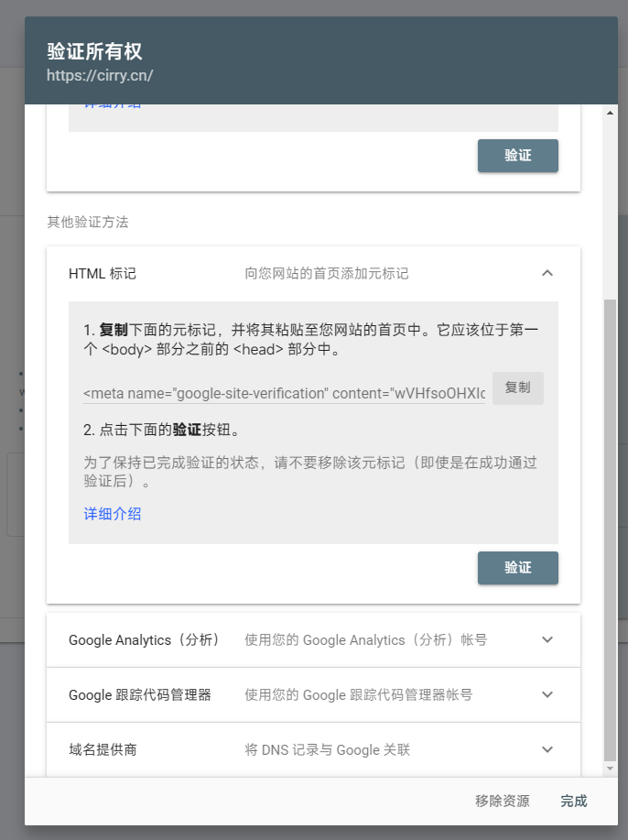Click the 验证 button above 其他验证方法
628x840 pixels.
pos(517,156)
